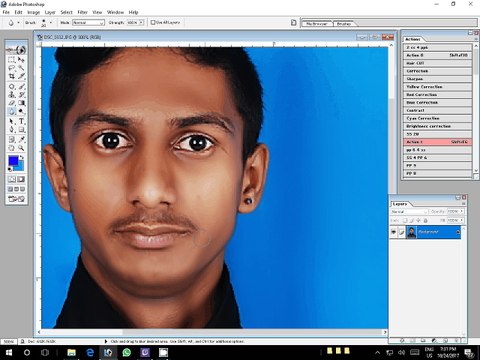Run the Sharpen action button
This screenshot has width=480, height=360.
(x=438, y=79)
